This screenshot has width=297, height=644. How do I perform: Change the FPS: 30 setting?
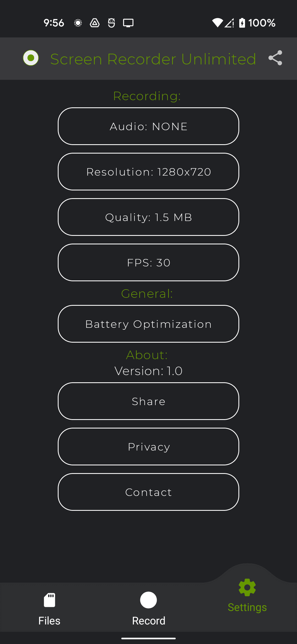[x=148, y=263]
